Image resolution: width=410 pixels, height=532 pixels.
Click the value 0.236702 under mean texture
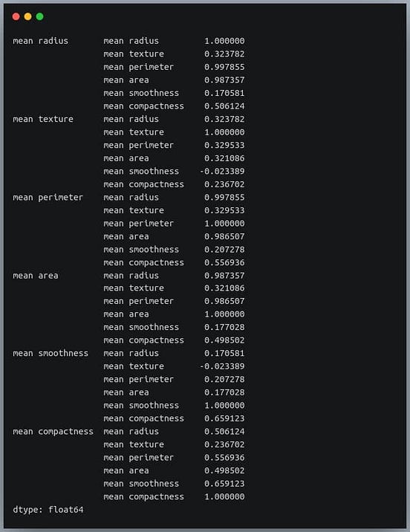point(224,184)
